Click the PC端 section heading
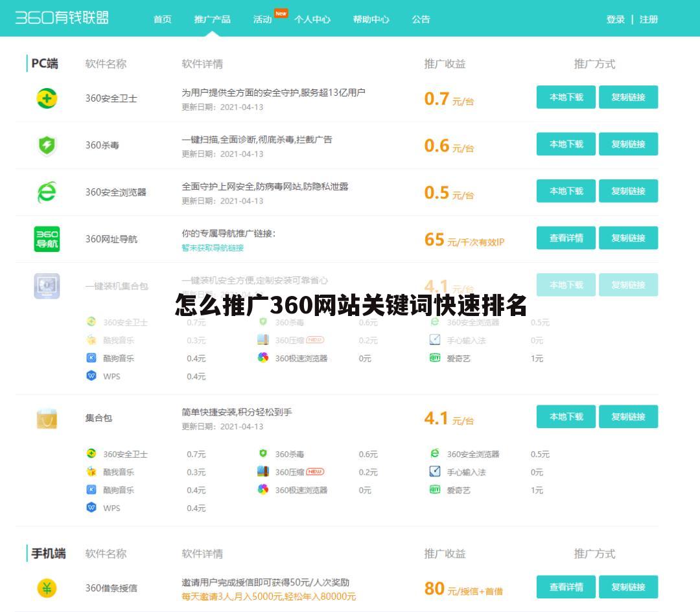This screenshot has height=612, width=700. 45,63
